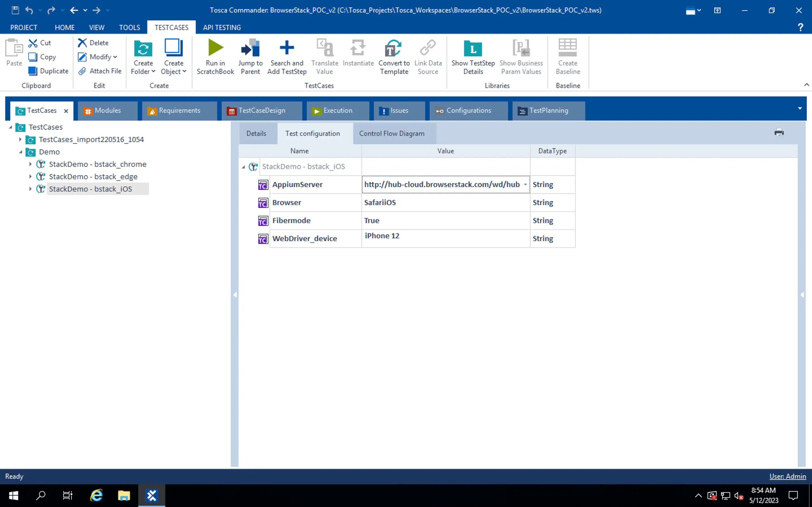
Task: Click the Cut scissors icon
Action: (x=33, y=43)
